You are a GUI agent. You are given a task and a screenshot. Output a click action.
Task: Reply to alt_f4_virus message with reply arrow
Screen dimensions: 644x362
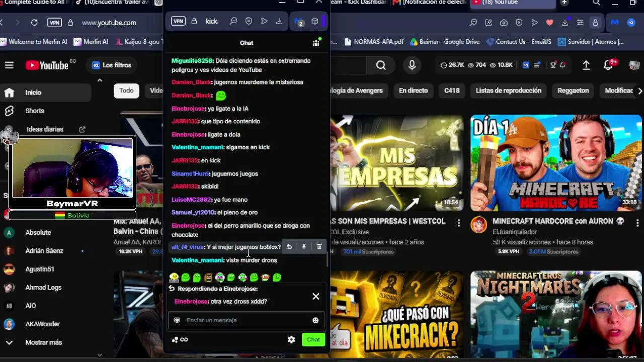pyautogui.click(x=289, y=247)
